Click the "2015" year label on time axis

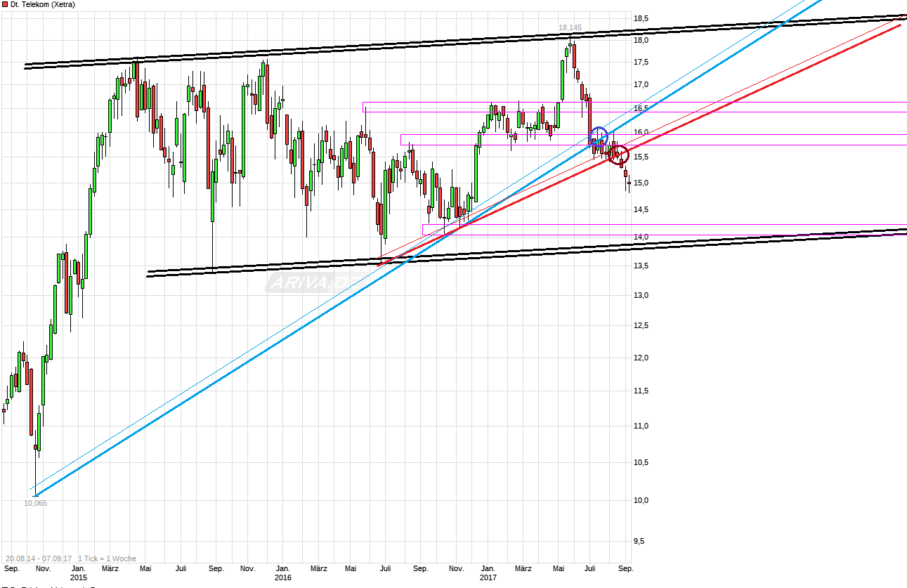[78, 577]
